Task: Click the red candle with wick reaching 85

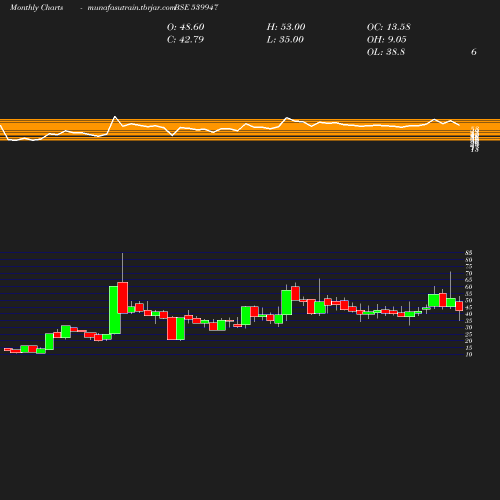Action: point(123,298)
